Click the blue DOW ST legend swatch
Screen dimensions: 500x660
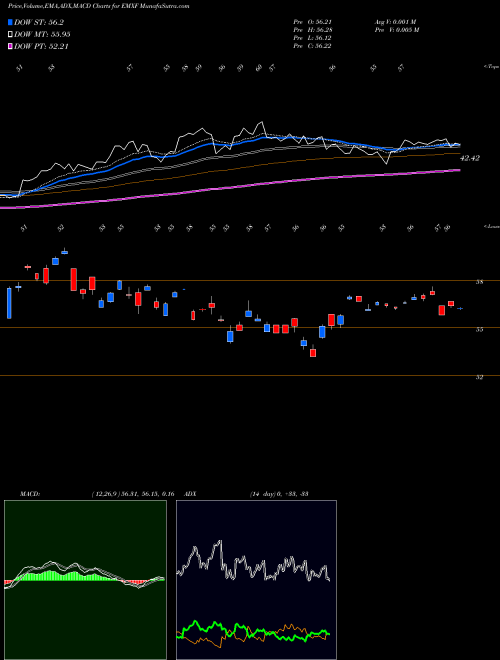click(11, 22)
